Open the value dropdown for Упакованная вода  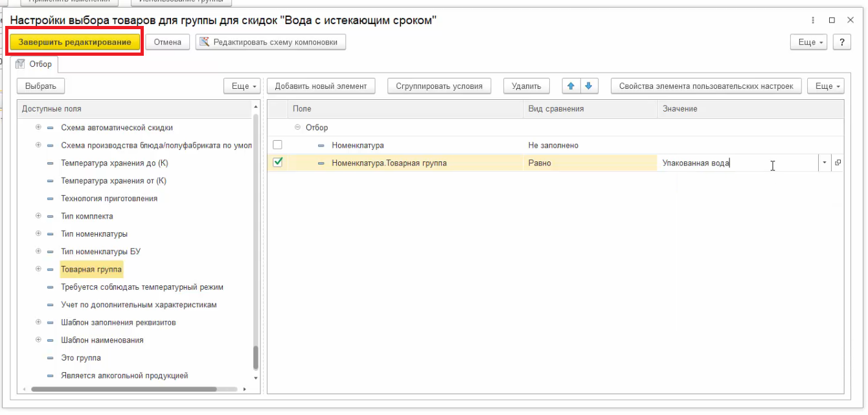pos(825,163)
